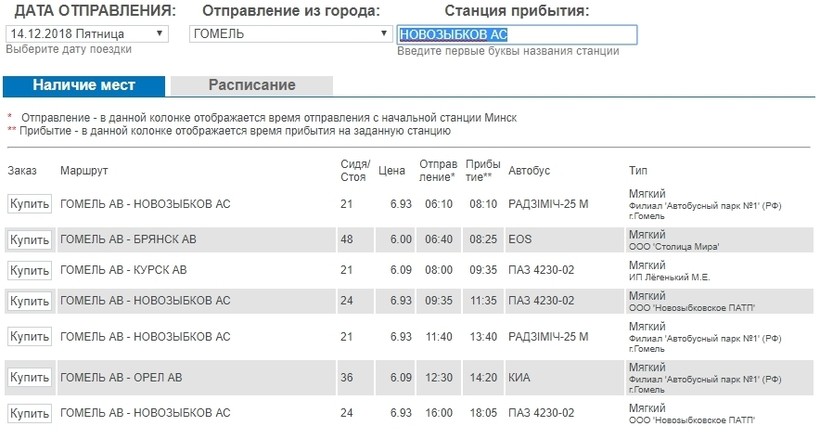Buy ticket for ГОМЕЛЬ АВ - БРЯНСК АВ route
The height and width of the screenshot is (439, 820).
coord(30,240)
